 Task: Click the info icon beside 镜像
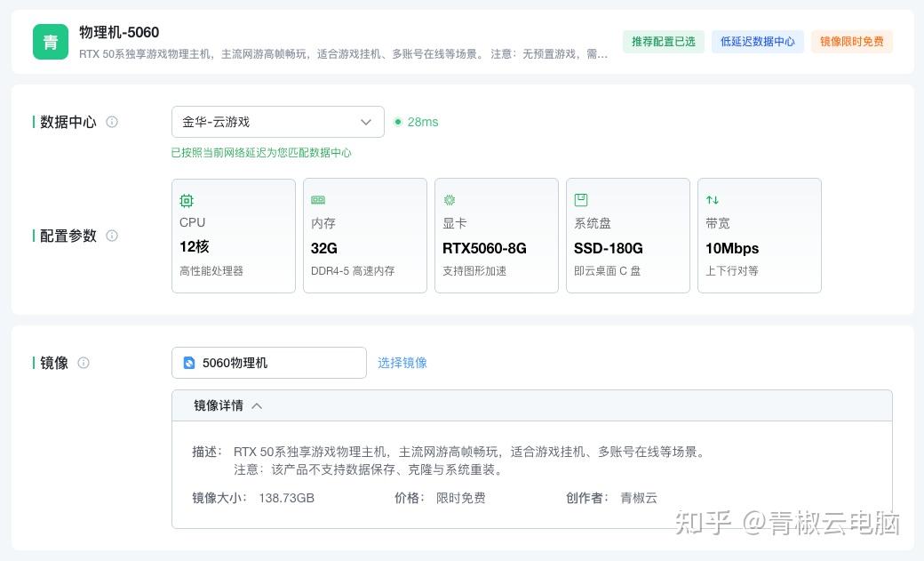click(84, 363)
